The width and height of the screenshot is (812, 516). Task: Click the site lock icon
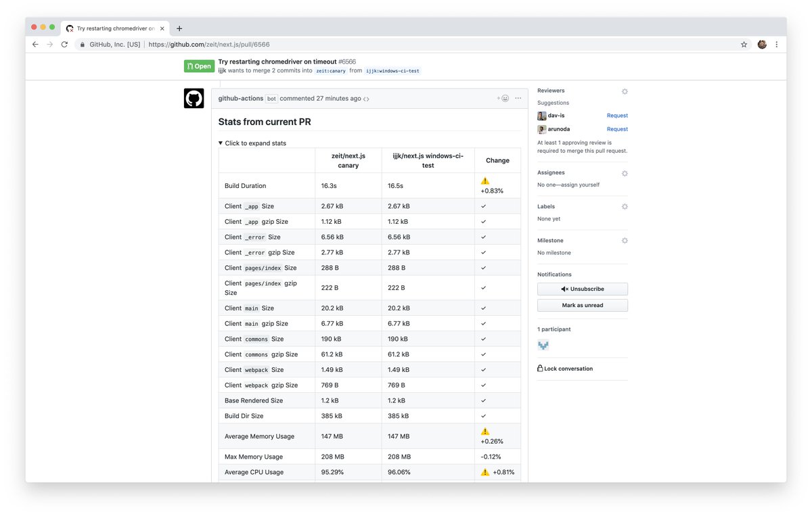83,45
